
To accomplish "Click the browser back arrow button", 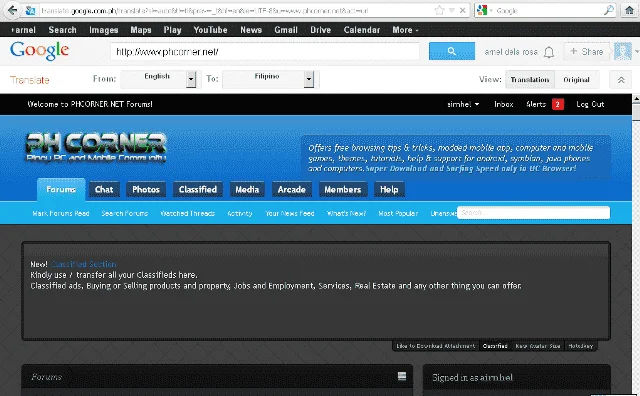I will pyautogui.click(x=12, y=10).
